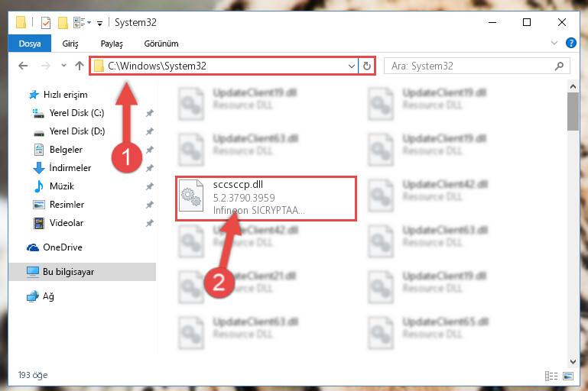
Task: Unpin Belgeler from quick access
Action: 150,150
